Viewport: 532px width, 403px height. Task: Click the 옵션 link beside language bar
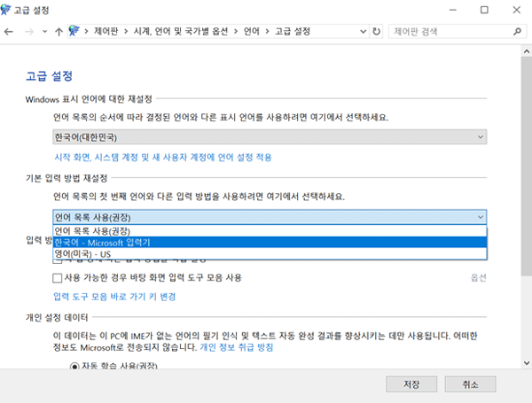pos(479,278)
